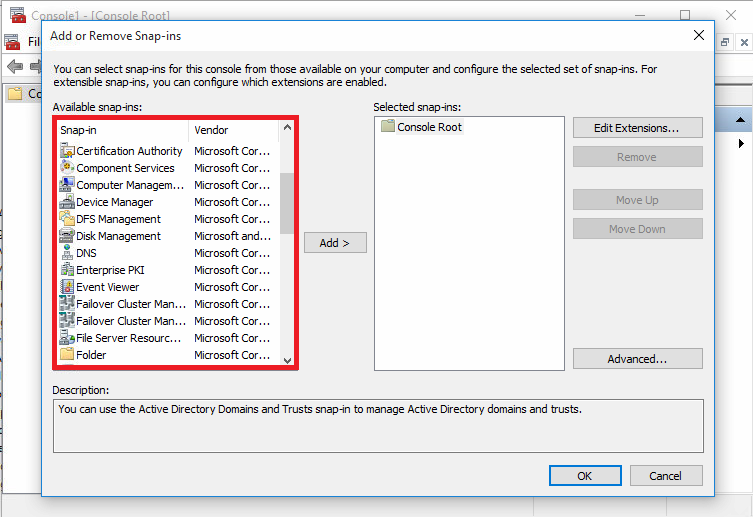The image size is (753, 517).
Task: Select the Disk Management icon
Action: (x=67, y=236)
